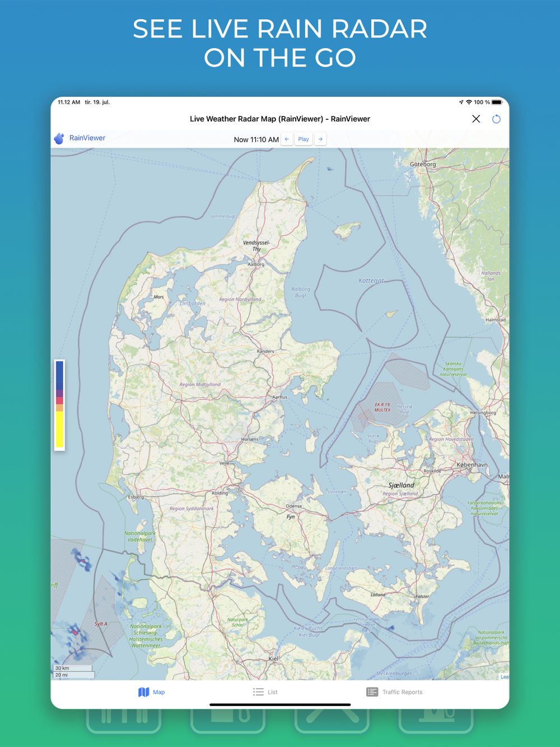Click the Göteborg city label
The height and width of the screenshot is (747, 560).
click(423, 164)
